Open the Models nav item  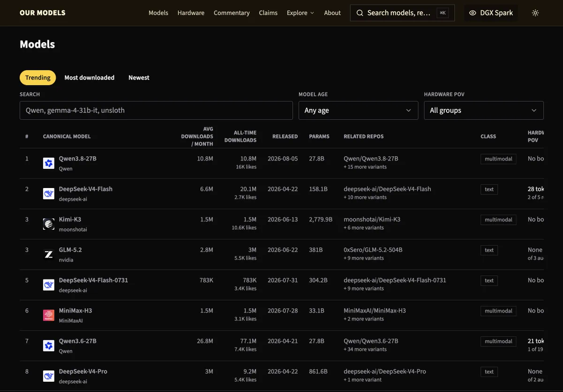point(159,13)
